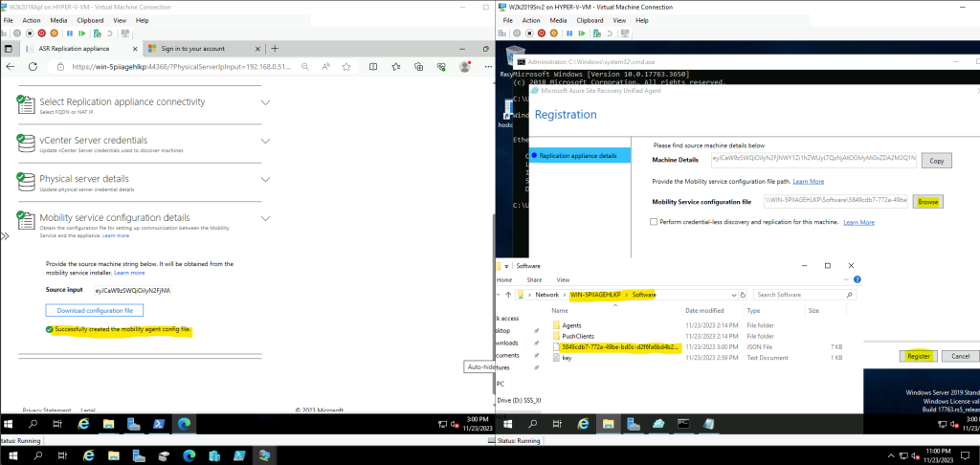Open Share tab in Software explorer
The height and width of the screenshot is (465, 980).
click(534, 280)
